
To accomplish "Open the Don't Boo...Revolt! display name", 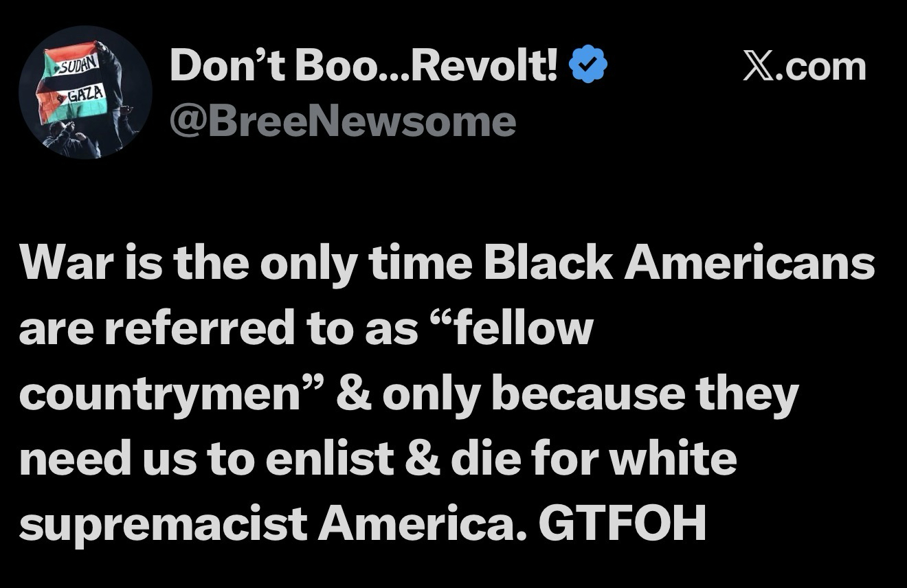I will [x=369, y=67].
